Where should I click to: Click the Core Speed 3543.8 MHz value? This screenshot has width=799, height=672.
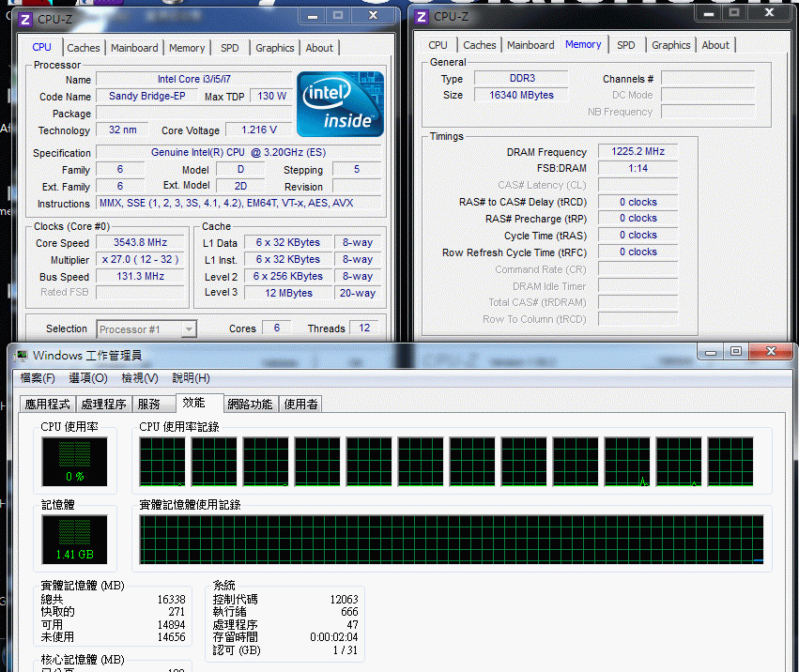pyautogui.click(x=140, y=242)
